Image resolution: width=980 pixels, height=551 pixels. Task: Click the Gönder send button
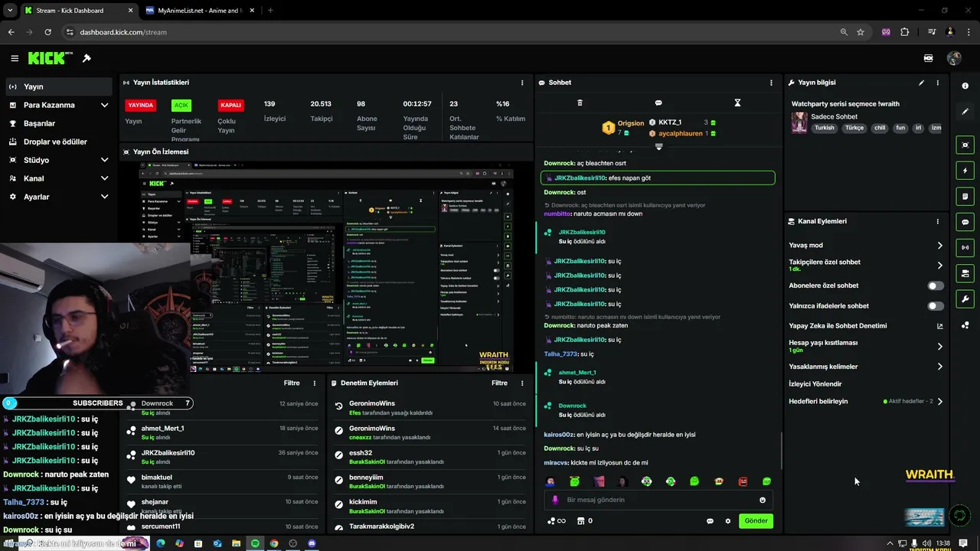point(756,521)
